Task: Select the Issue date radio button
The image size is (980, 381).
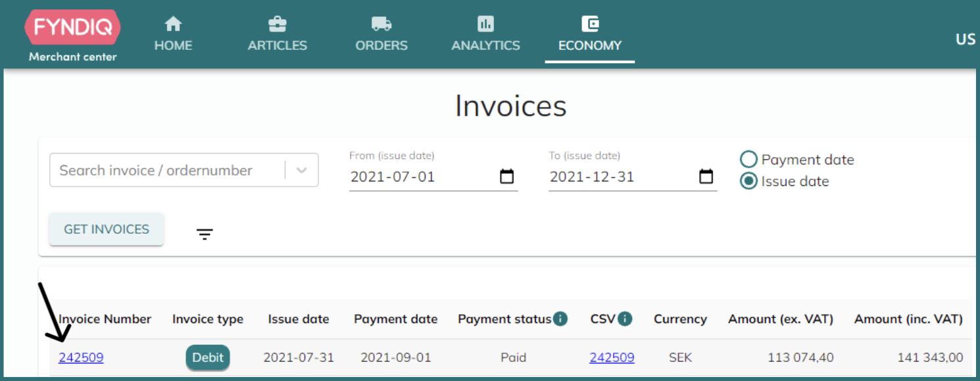Action: pos(748,181)
